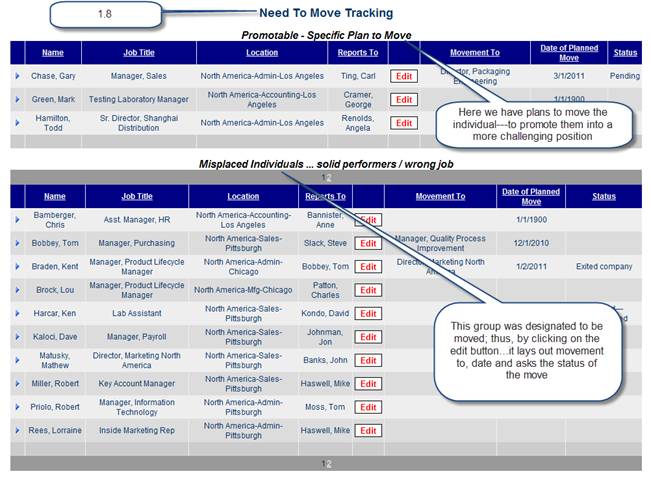The height and width of the screenshot is (478, 651).
Task: Sort Promotable table by Date of Planned Move
Action: pos(569,53)
